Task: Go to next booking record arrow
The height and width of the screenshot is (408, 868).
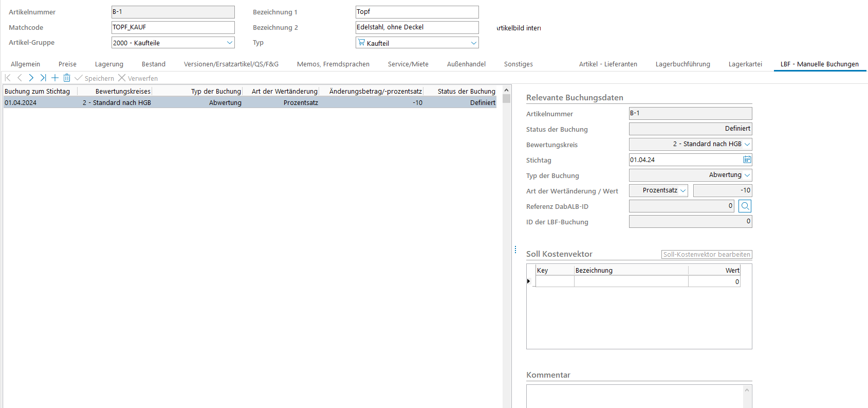Action: 31,78
